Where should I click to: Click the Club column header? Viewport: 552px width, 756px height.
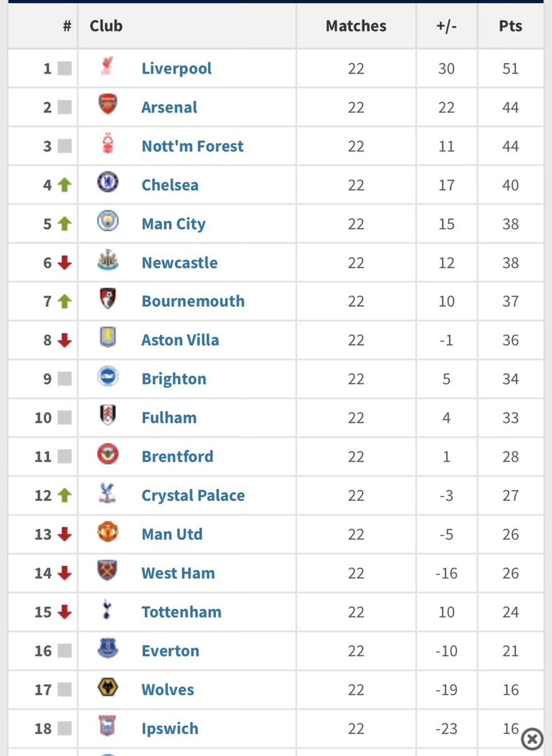tap(106, 26)
